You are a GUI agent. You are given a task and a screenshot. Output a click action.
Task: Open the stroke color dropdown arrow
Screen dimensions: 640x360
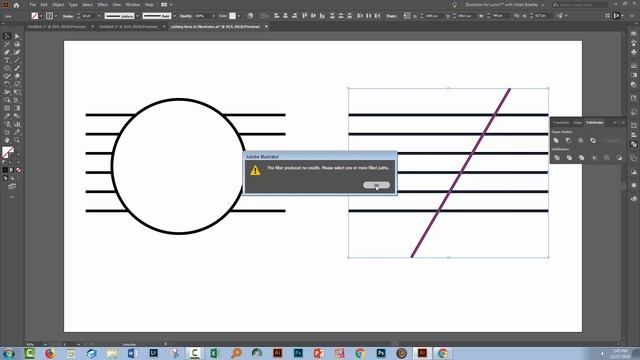click(56, 16)
